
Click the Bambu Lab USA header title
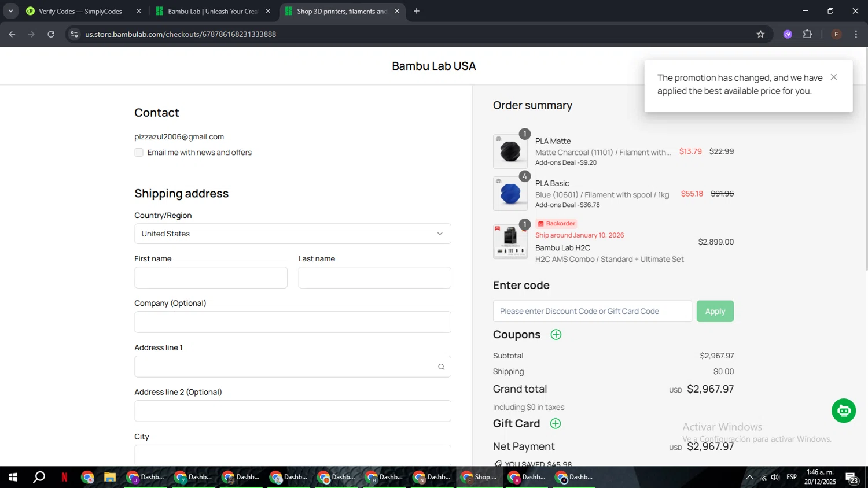coord(433,66)
